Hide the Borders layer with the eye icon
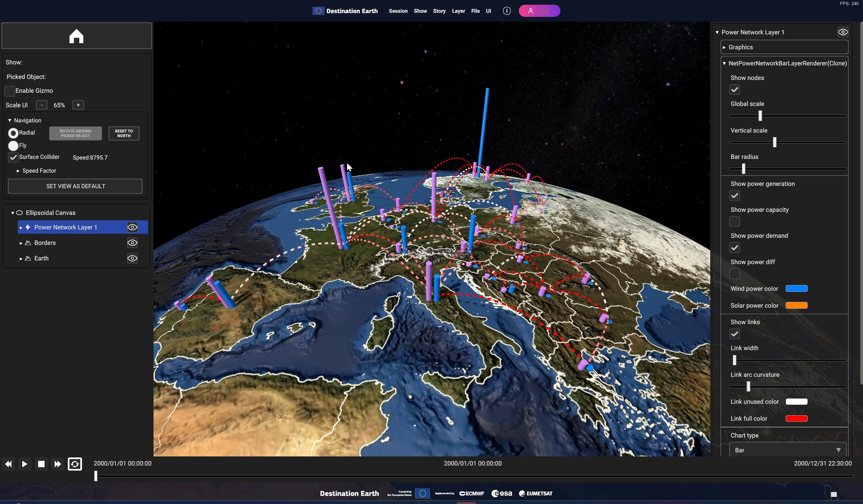 click(x=132, y=243)
